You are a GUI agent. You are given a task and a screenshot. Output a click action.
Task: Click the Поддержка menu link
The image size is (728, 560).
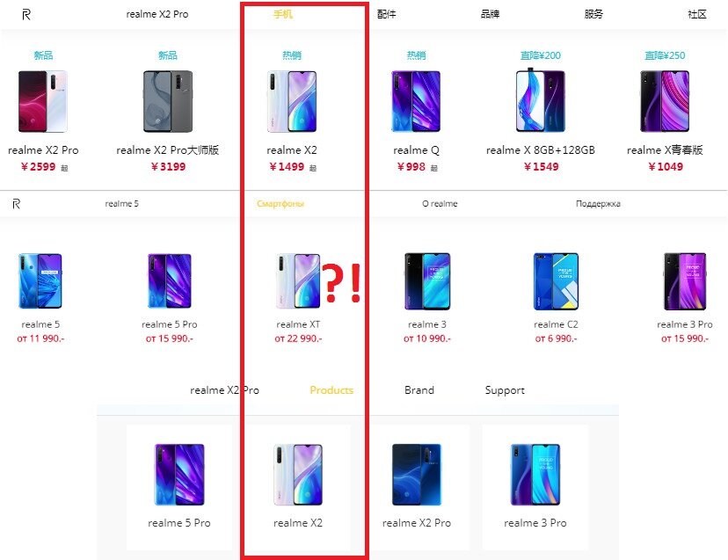(x=598, y=204)
